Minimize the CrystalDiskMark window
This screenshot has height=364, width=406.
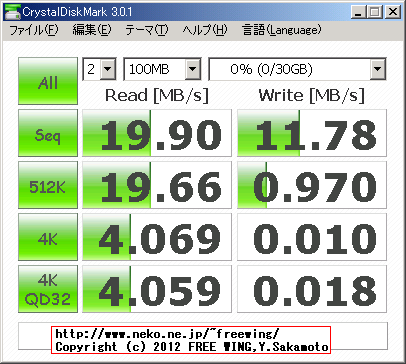click(x=358, y=12)
